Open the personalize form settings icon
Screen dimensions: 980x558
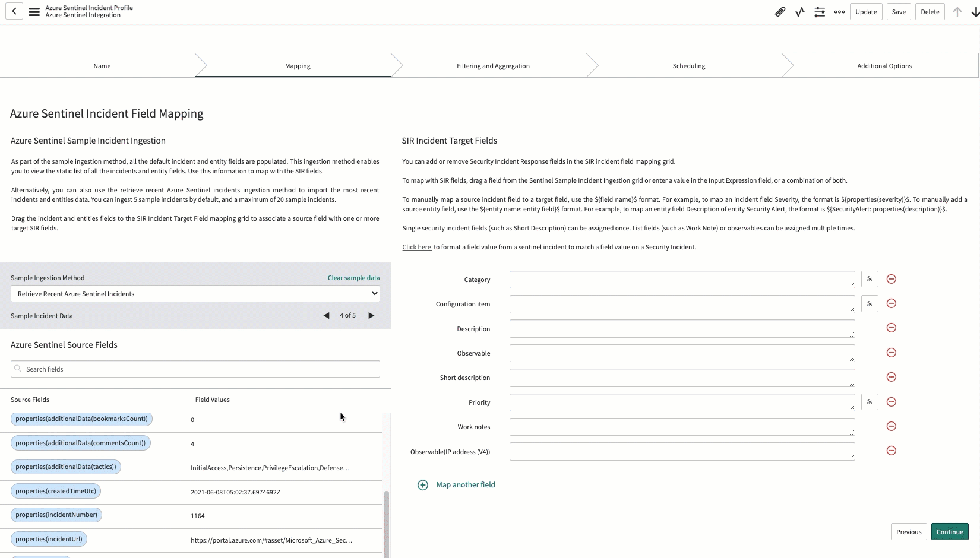click(820, 12)
